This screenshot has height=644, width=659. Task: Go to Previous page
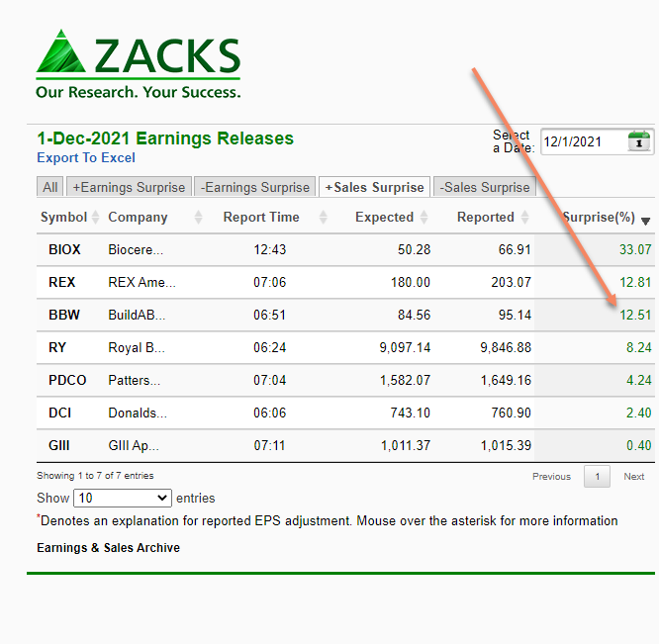[551, 477]
